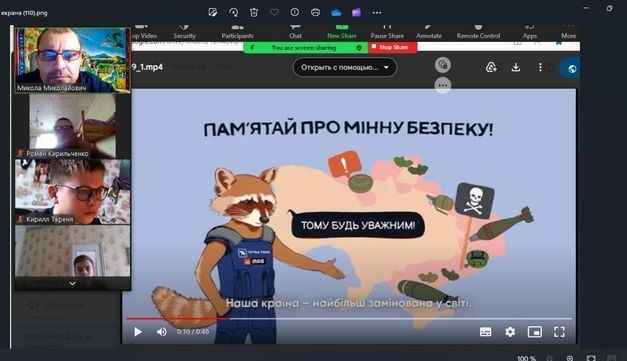Print the image from the Photos toolbar
The height and width of the screenshot is (361, 627).
pyautogui.click(x=315, y=12)
